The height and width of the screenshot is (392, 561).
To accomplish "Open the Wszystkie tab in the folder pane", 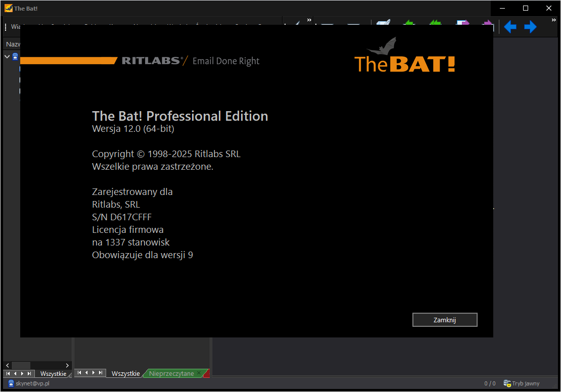I will tap(53, 374).
